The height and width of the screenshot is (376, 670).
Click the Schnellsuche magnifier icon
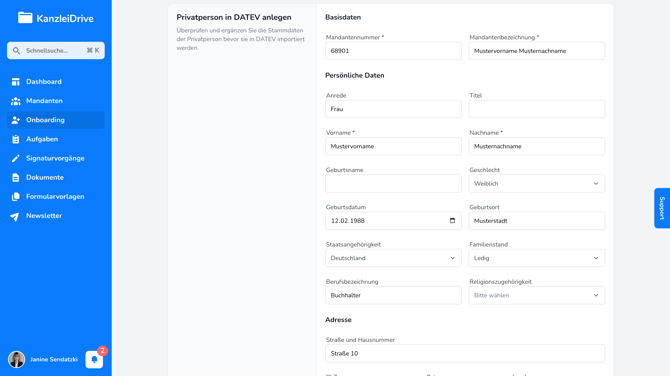(16, 50)
